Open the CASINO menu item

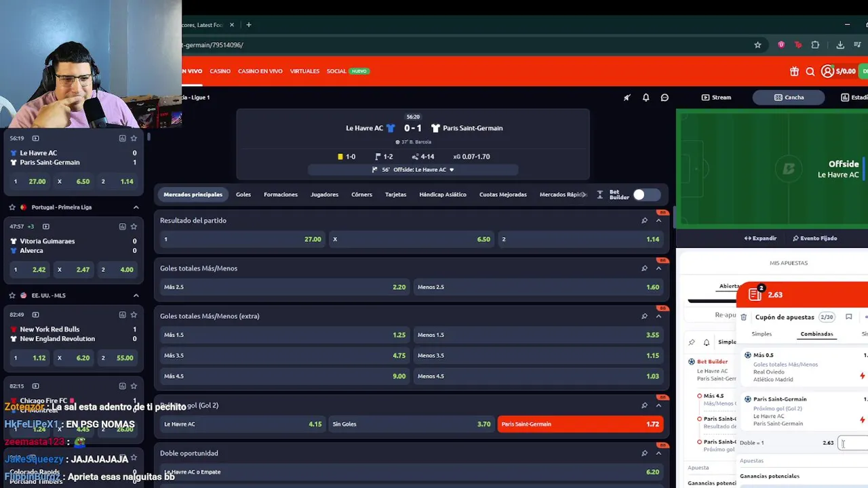(x=220, y=71)
